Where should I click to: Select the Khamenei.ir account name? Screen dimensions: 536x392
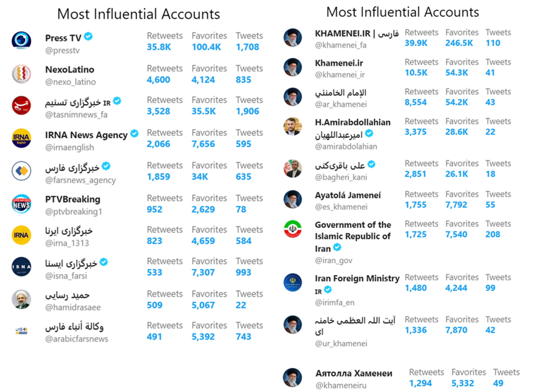tap(339, 63)
